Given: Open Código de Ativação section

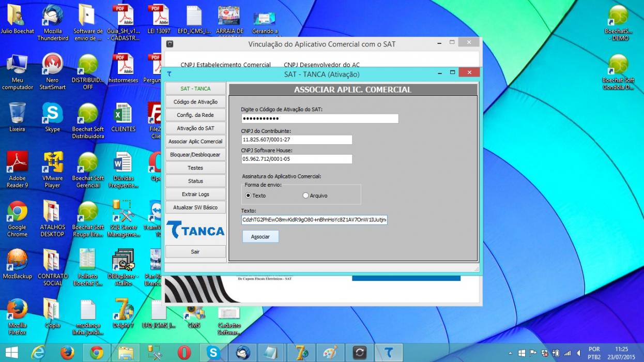Looking at the screenshot, I should tap(195, 102).
